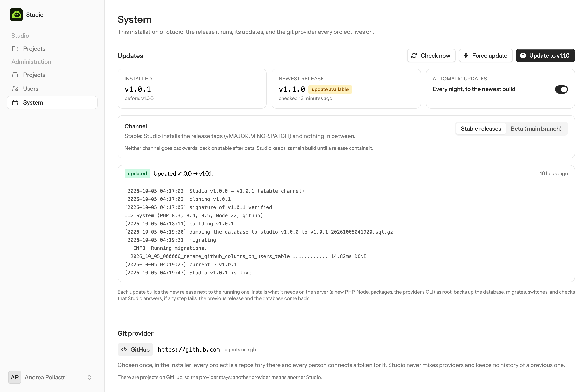
Task: Click the GitHub provider badge
Action: pos(135,350)
